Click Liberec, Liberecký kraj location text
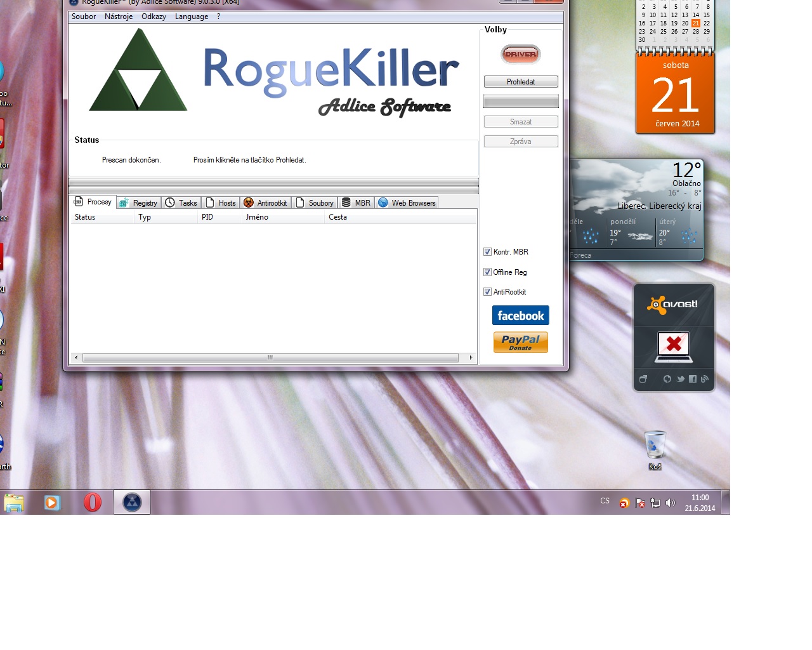812x650 pixels. pos(659,206)
